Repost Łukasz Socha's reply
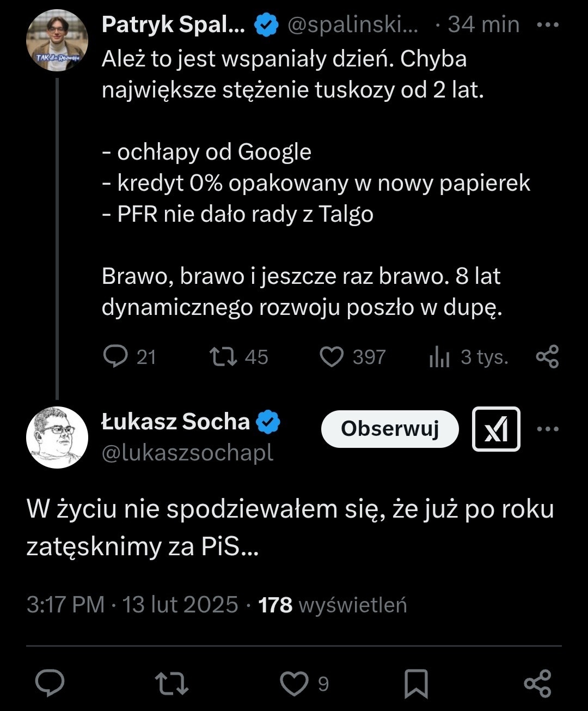The width and height of the screenshot is (588, 711). point(171,683)
